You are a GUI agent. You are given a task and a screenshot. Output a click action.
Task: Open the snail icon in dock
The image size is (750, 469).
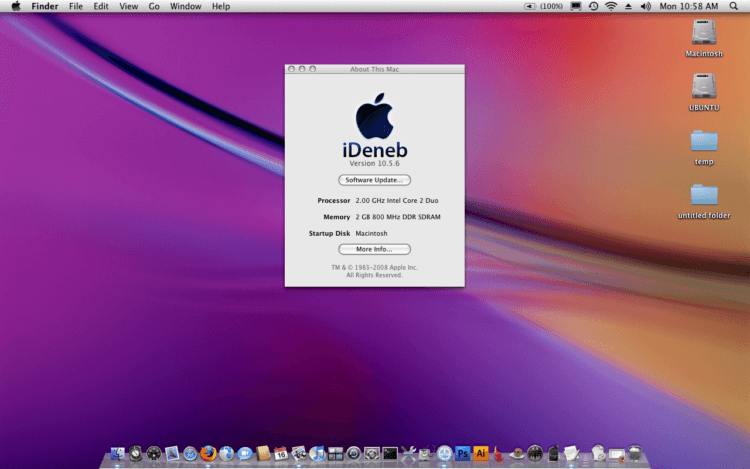pos(517,453)
